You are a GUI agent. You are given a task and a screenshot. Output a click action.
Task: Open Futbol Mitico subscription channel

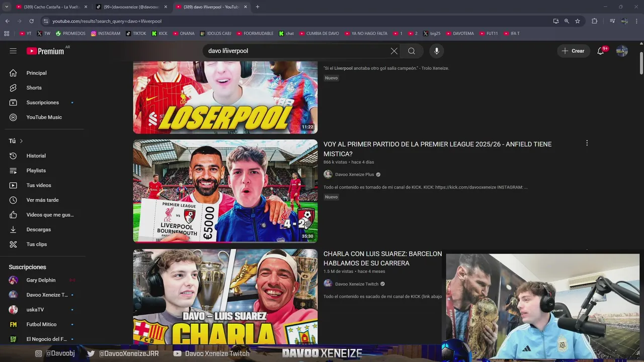point(42,324)
